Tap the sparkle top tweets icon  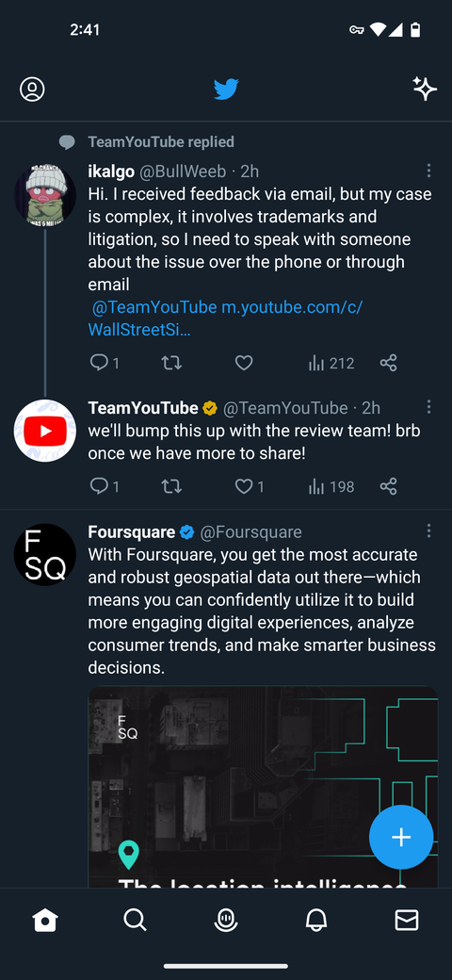[425, 89]
